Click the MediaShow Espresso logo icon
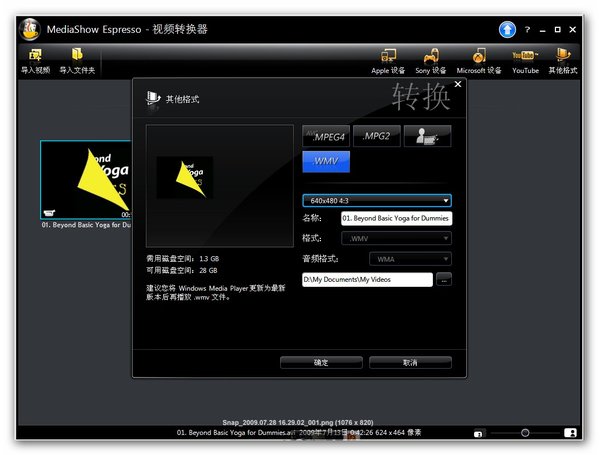This screenshot has height=455, width=600. click(30, 29)
